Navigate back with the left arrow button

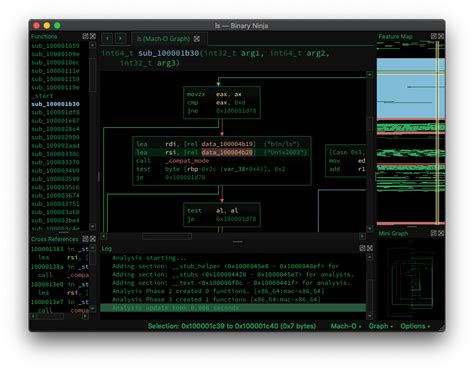point(107,39)
